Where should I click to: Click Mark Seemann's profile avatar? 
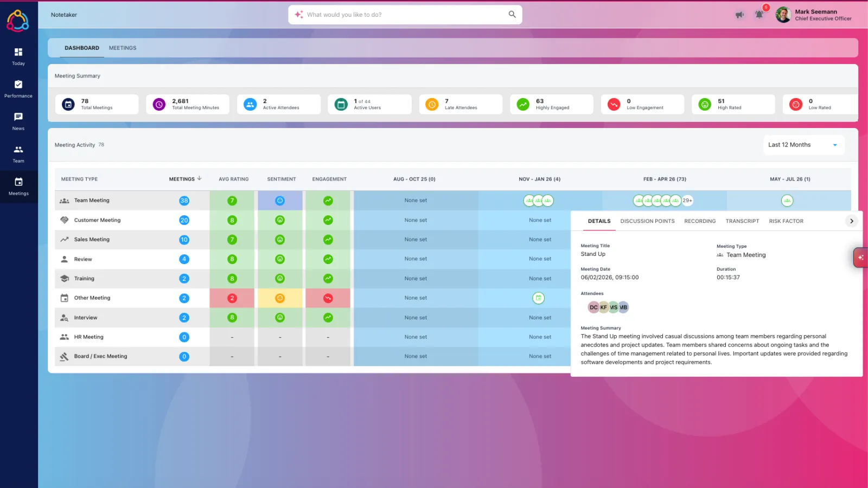click(x=783, y=15)
